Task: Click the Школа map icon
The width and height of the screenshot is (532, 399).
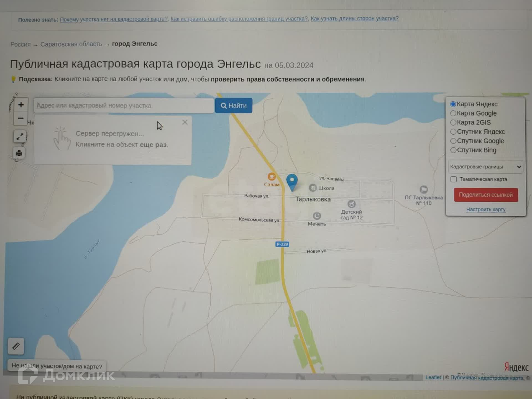Action: tap(313, 188)
